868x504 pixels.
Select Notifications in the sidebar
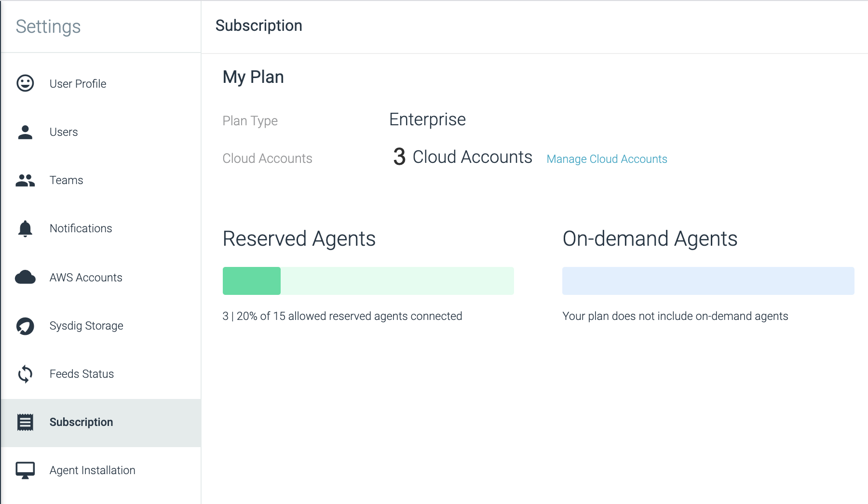pos(101,228)
